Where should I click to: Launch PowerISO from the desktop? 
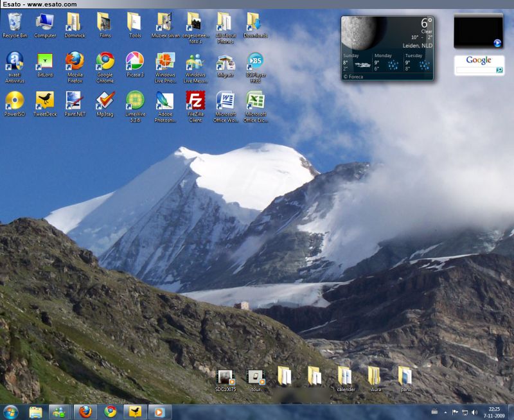(14, 104)
